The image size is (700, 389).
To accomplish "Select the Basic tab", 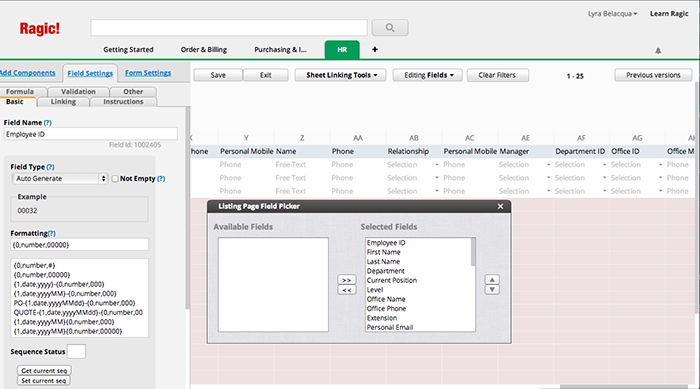I will coord(15,102).
